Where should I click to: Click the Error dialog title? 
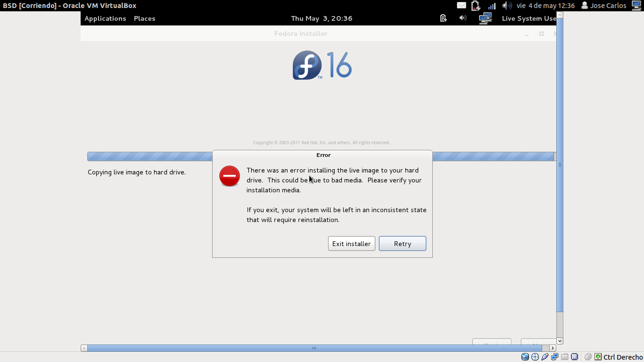coord(323,155)
